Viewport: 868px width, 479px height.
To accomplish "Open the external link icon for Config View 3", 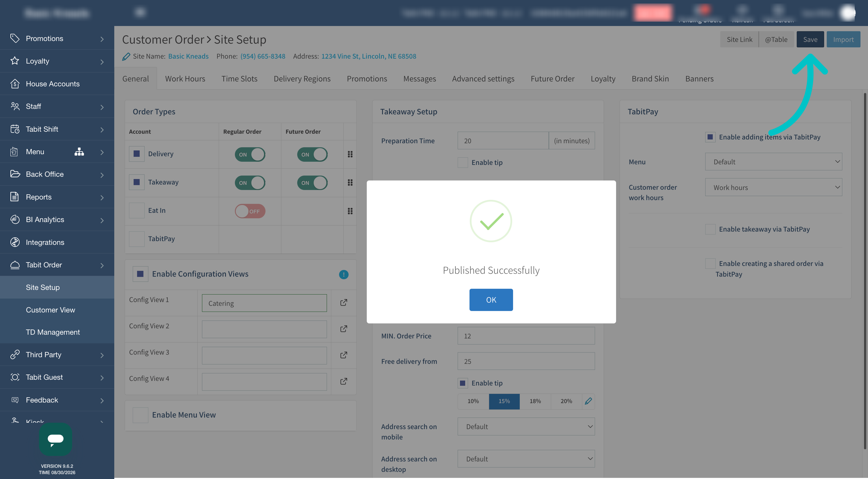I will pos(343,355).
